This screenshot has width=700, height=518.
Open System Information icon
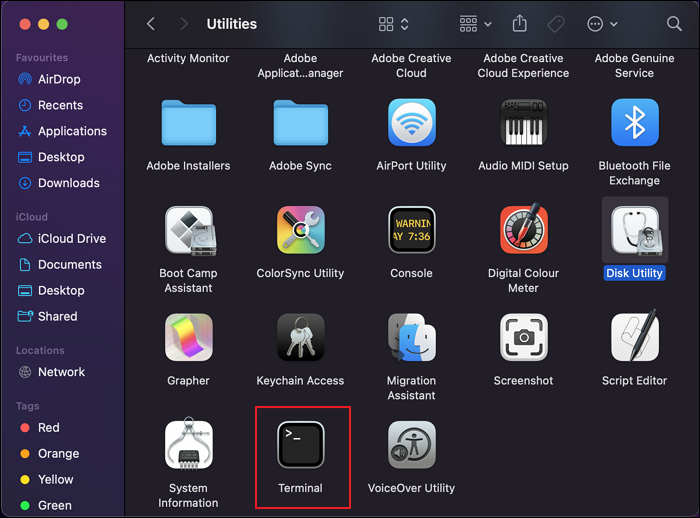click(x=188, y=443)
